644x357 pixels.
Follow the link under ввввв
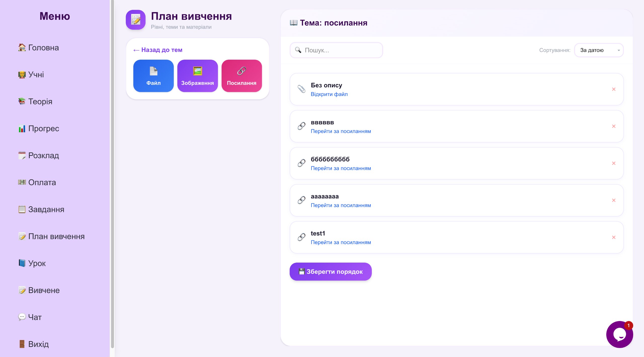[x=341, y=131]
